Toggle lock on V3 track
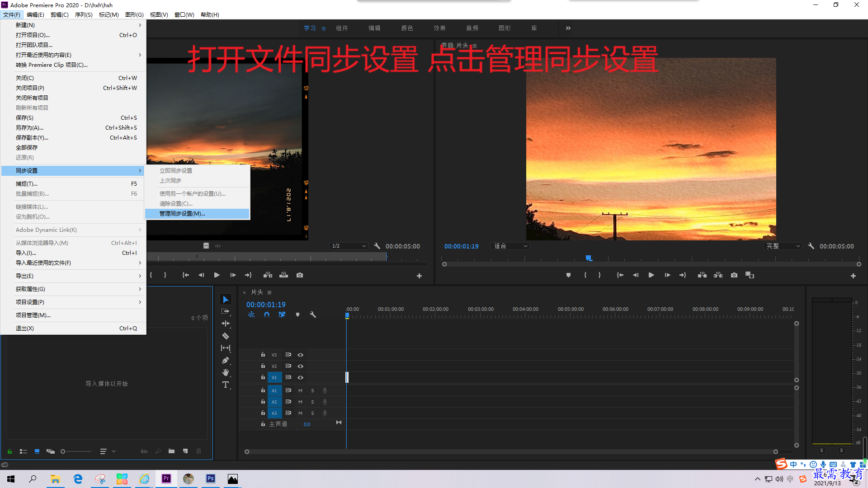868x488 pixels. click(x=263, y=355)
